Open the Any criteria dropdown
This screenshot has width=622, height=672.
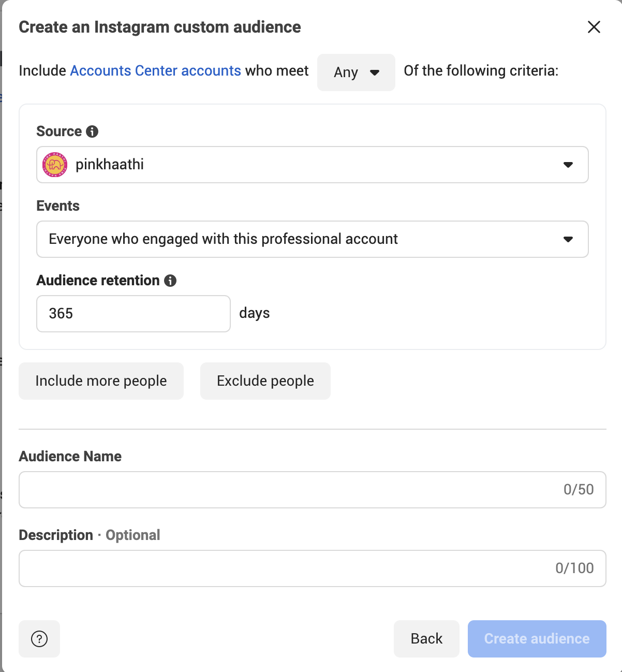coord(356,72)
